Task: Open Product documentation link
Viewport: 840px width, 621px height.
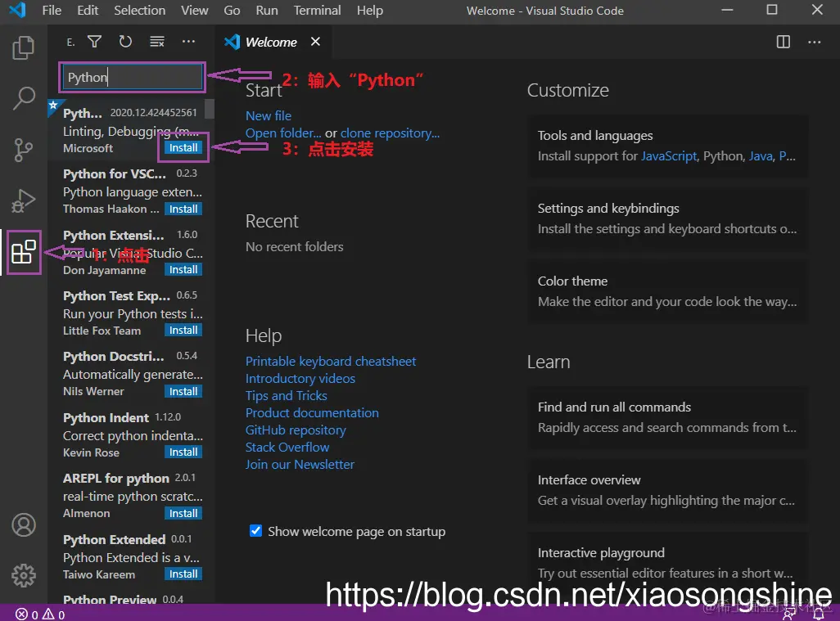Action: [x=312, y=412]
